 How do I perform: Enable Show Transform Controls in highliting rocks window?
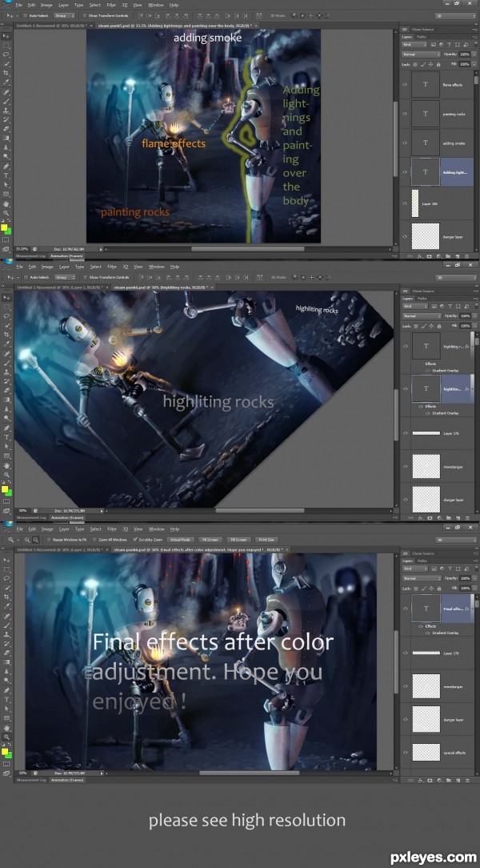(85, 277)
